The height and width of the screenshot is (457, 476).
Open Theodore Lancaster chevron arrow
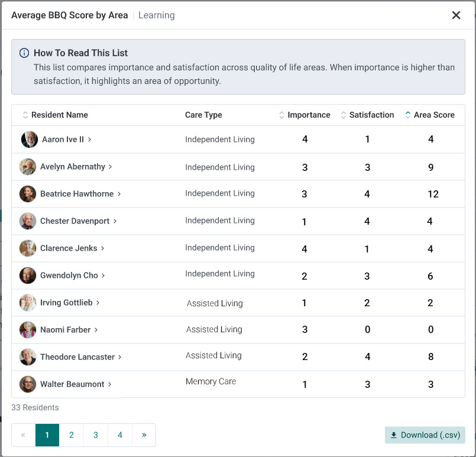click(x=119, y=357)
